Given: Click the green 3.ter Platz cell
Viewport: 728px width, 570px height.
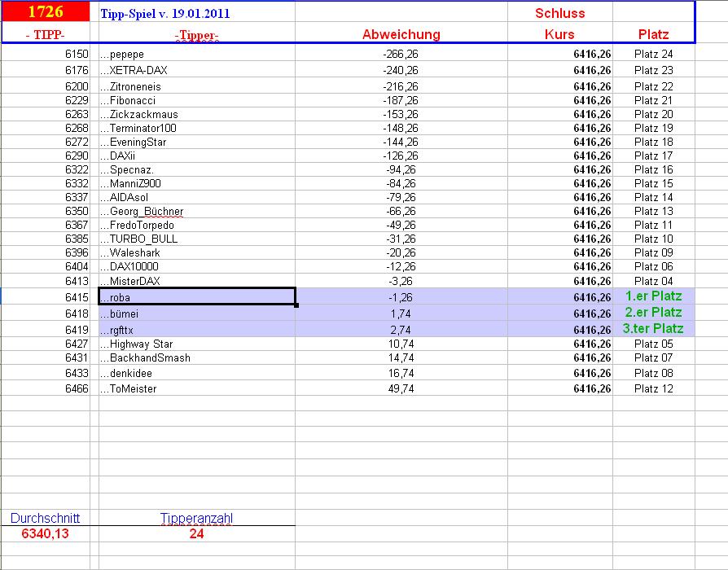Looking at the screenshot, I should coord(653,329).
